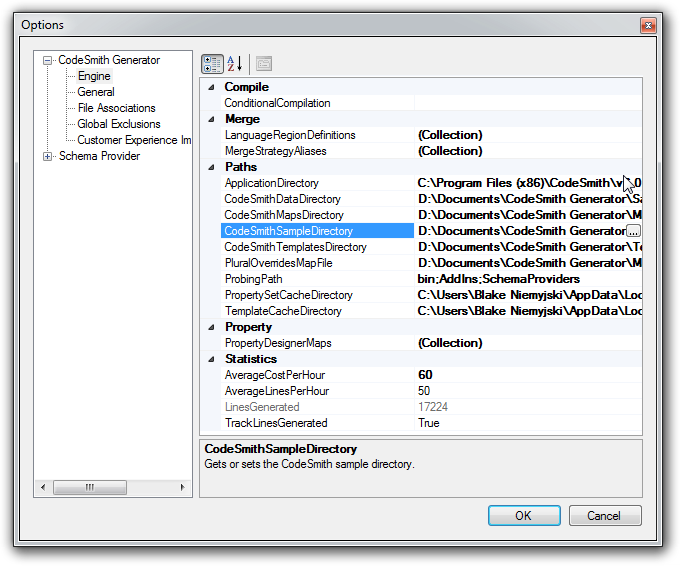Select CodeSmith Generator root node

point(109,60)
